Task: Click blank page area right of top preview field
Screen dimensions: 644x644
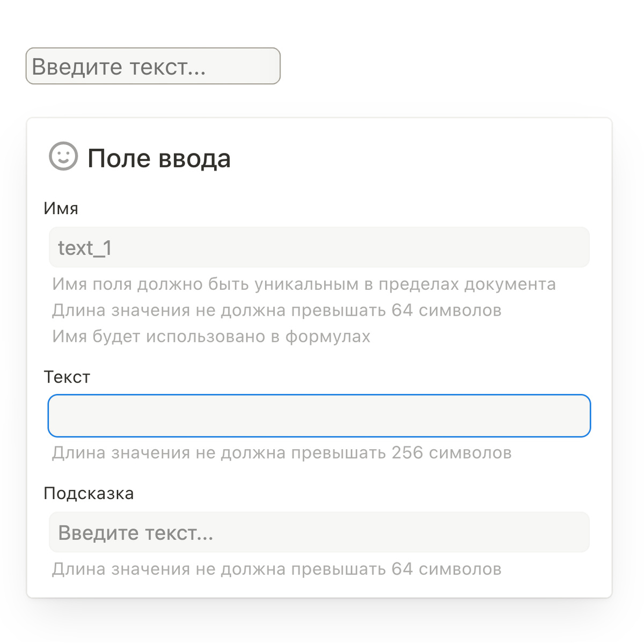Action: [x=456, y=66]
